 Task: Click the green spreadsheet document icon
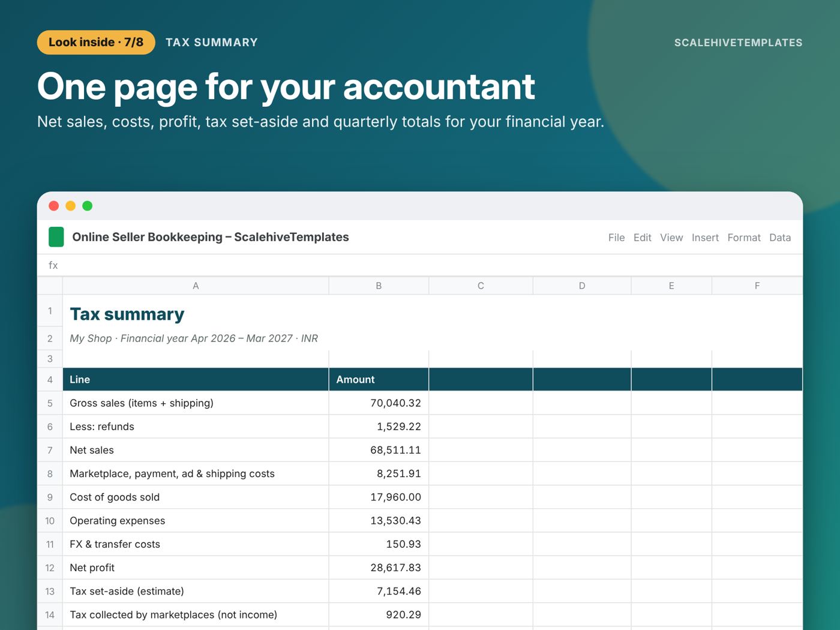[56, 237]
